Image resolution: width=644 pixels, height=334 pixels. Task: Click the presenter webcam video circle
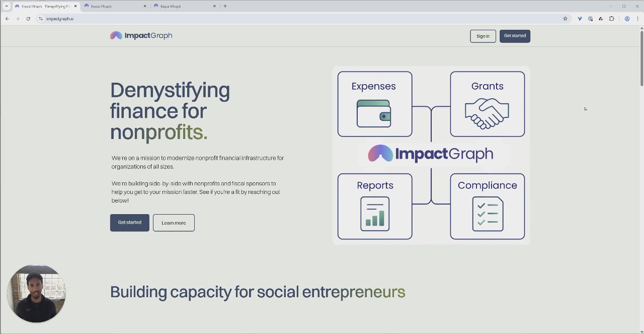click(36, 293)
